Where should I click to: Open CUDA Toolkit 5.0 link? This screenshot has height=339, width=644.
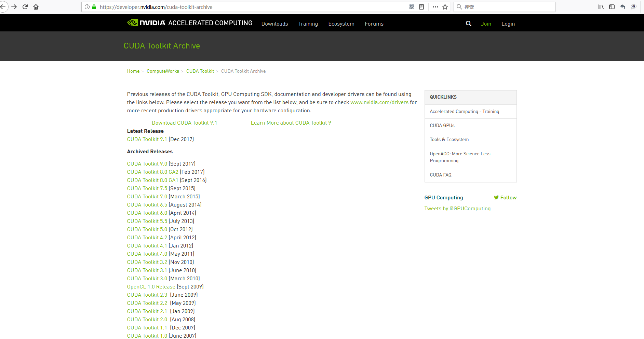(147, 229)
